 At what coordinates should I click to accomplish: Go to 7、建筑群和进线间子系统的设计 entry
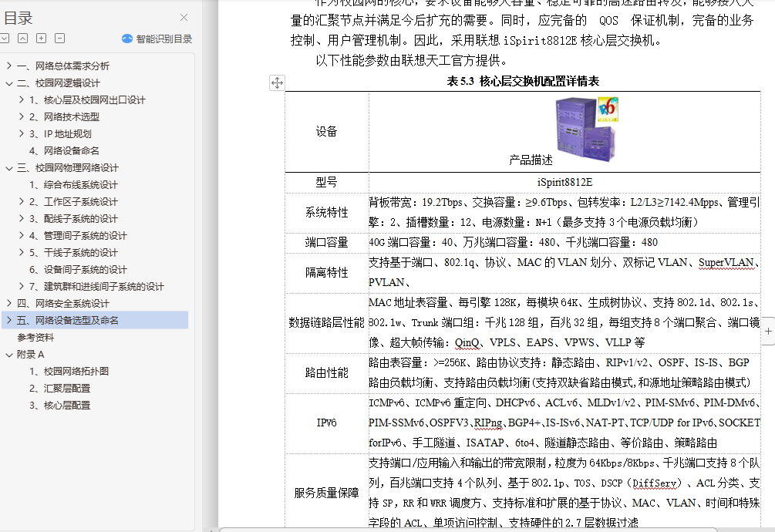tap(96, 287)
